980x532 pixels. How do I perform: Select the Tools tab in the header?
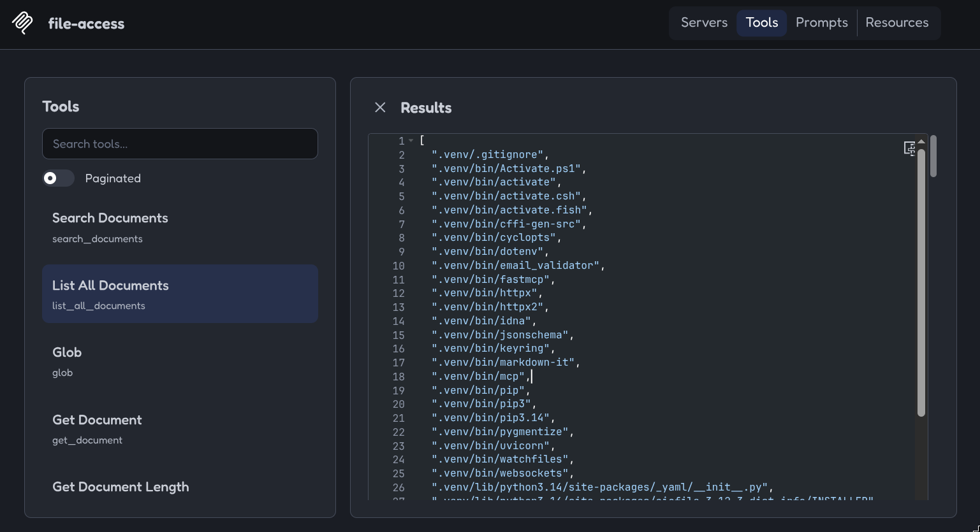[x=762, y=23]
